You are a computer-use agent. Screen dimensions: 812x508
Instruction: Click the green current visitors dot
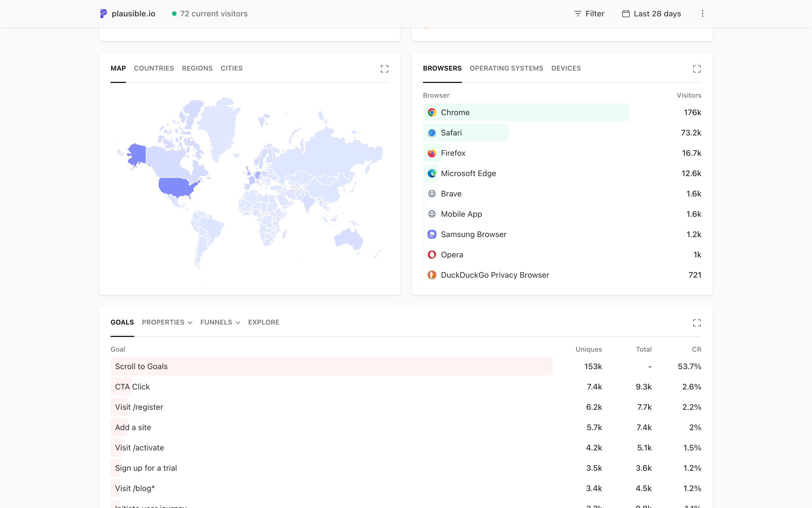[174, 14]
